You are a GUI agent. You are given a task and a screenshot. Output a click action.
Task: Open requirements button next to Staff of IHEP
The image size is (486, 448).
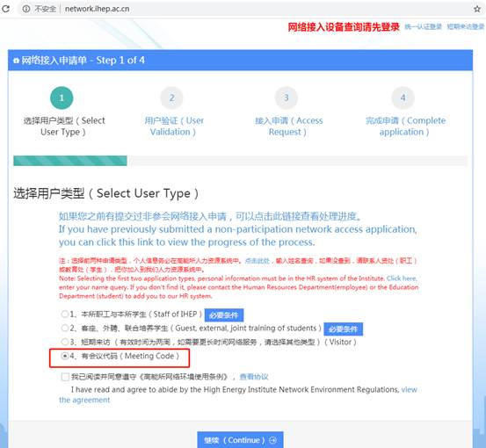click(x=224, y=315)
